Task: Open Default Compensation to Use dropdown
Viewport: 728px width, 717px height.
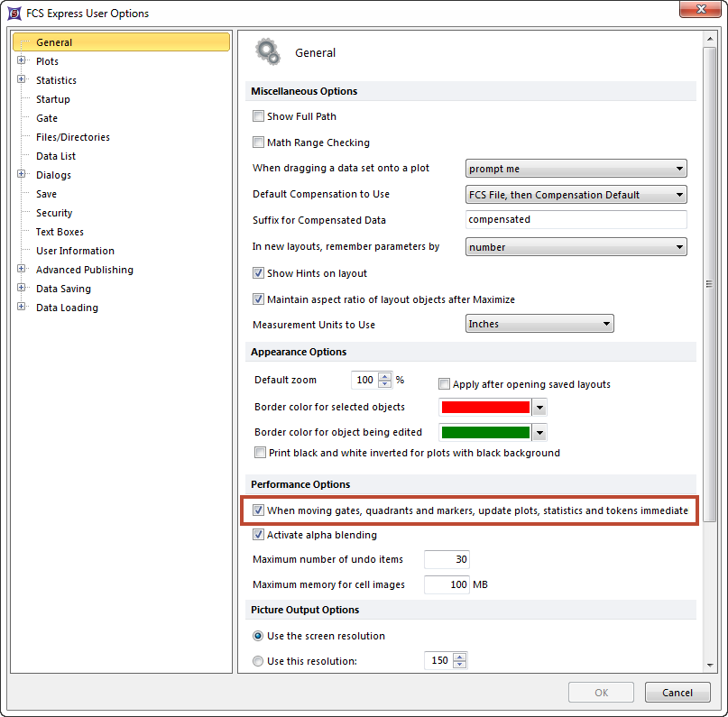Action: tap(576, 195)
